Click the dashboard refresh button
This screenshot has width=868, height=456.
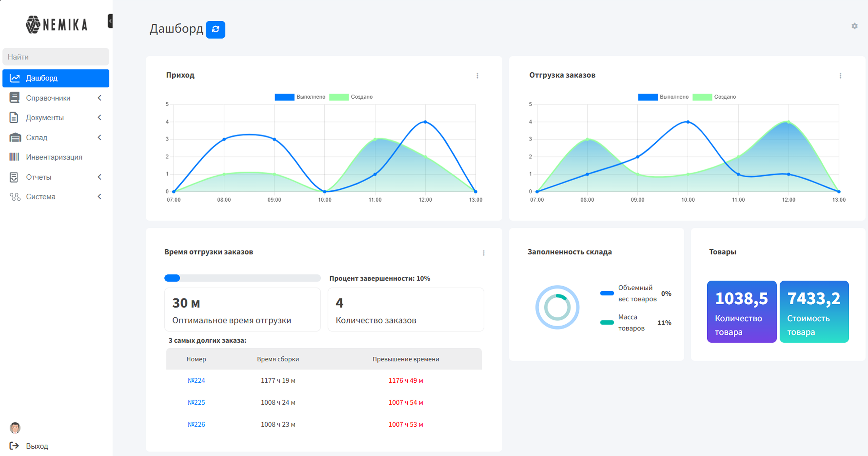[x=215, y=30]
